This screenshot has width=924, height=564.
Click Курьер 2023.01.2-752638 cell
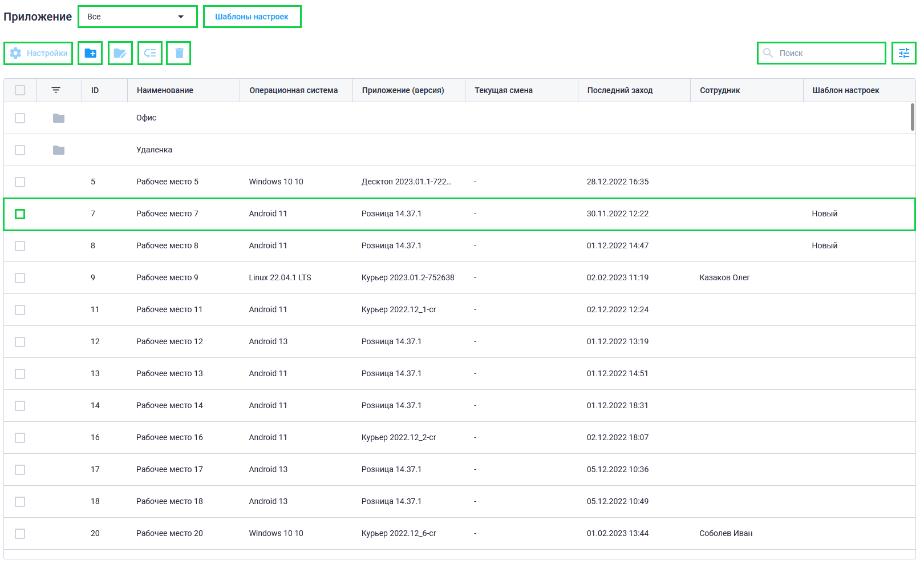(x=408, y=277)
